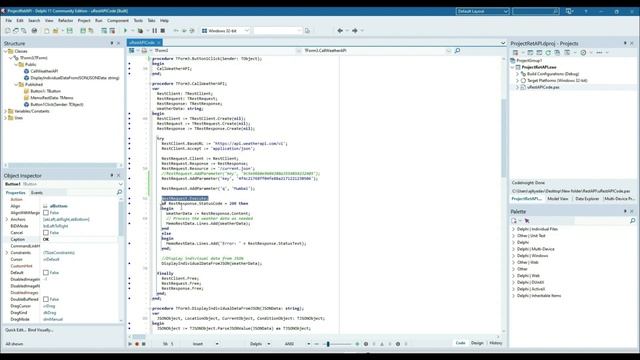
Task: Pin the Projects panel
Action: [625, 43]
